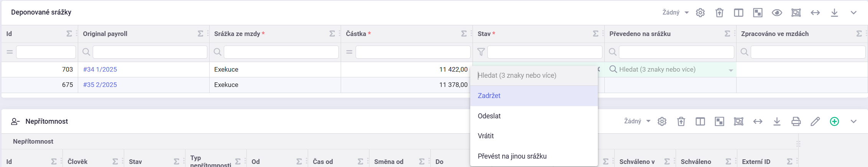The width and height of the screenshot is (868, 167).
Task: Toggle checkered grouping icon in Deponované srážky
Action: click(758, 13)
